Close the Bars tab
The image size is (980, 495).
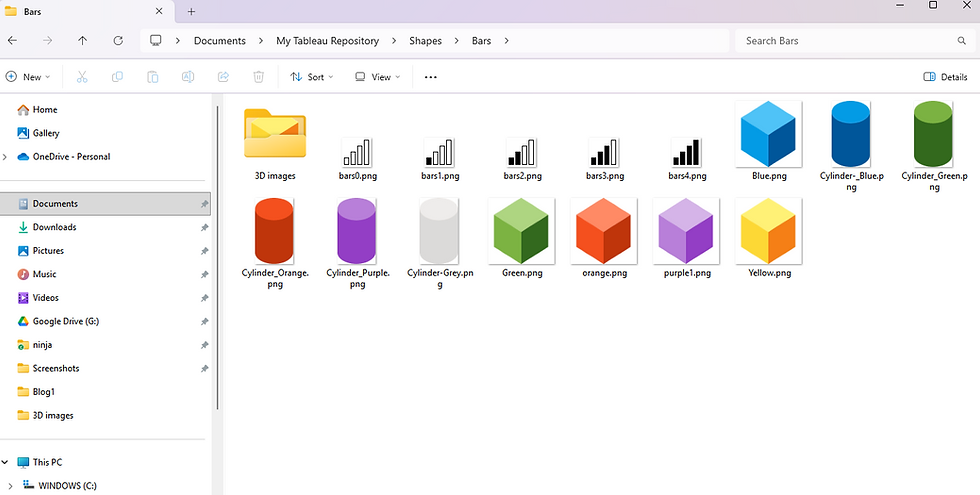coord(159,11)
